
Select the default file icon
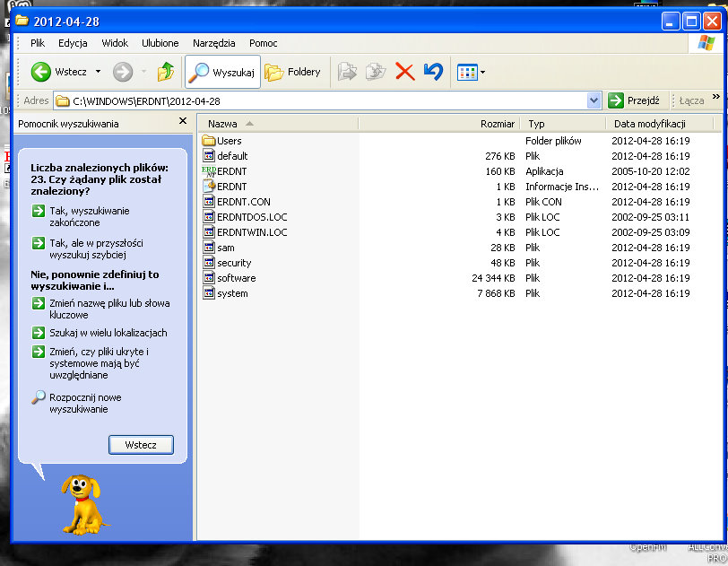pos(209,156)
